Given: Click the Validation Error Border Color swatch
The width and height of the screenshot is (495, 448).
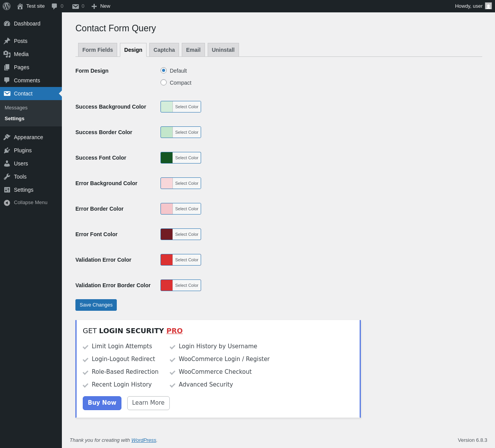Looking at the screenshot, I should (x=167, y=285).
